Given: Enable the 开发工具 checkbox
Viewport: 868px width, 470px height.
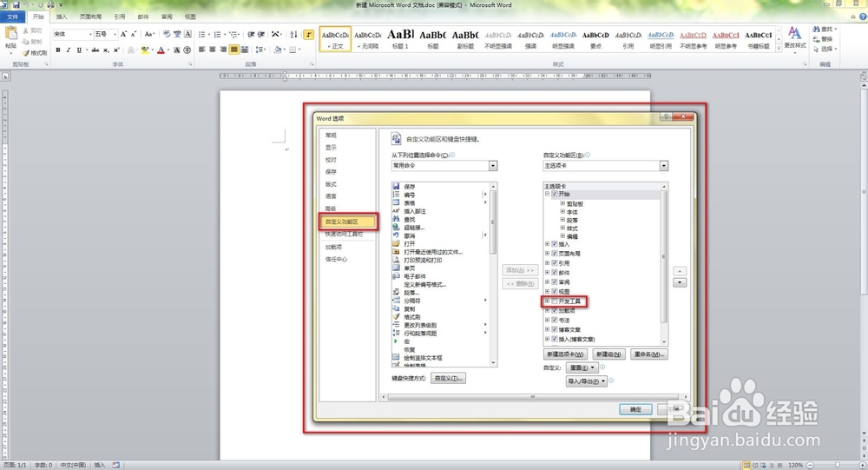Looking at the screenshot, I should point(555,301).
